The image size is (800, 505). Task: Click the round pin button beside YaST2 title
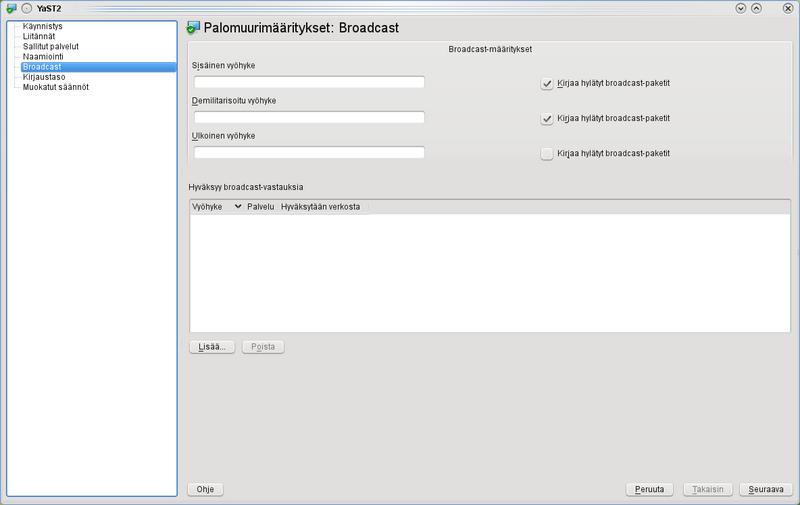[x=26, y=8]
